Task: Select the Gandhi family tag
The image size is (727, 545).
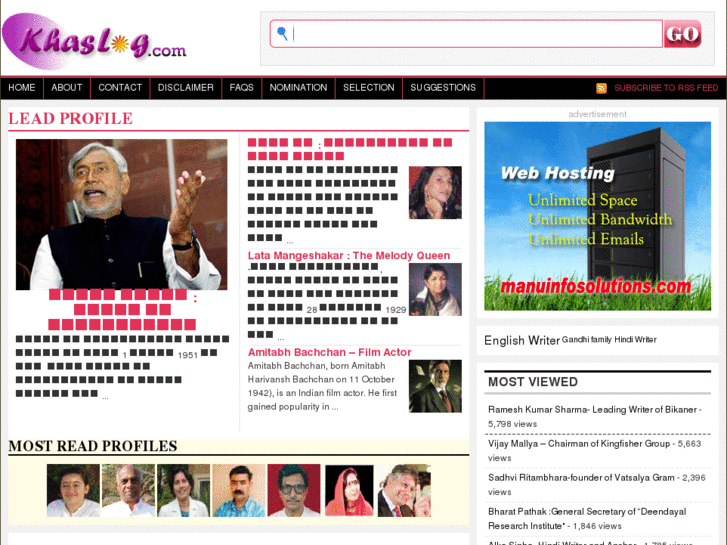Action: click(x=587, y=340)
